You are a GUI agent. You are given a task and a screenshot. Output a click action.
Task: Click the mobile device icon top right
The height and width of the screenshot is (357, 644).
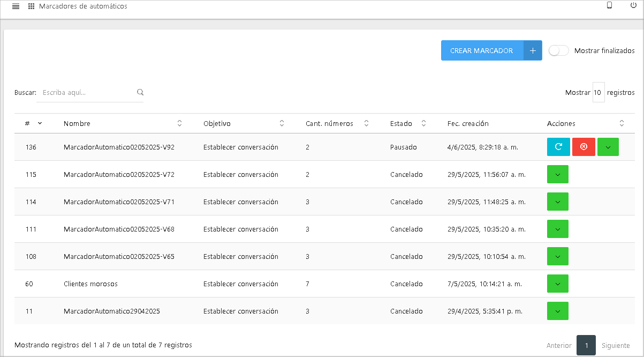609,5
